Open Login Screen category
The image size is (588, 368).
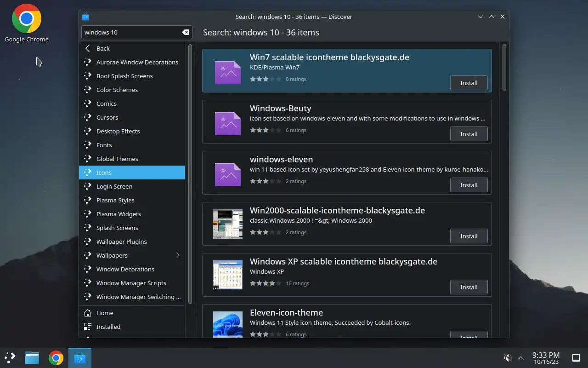132,186
